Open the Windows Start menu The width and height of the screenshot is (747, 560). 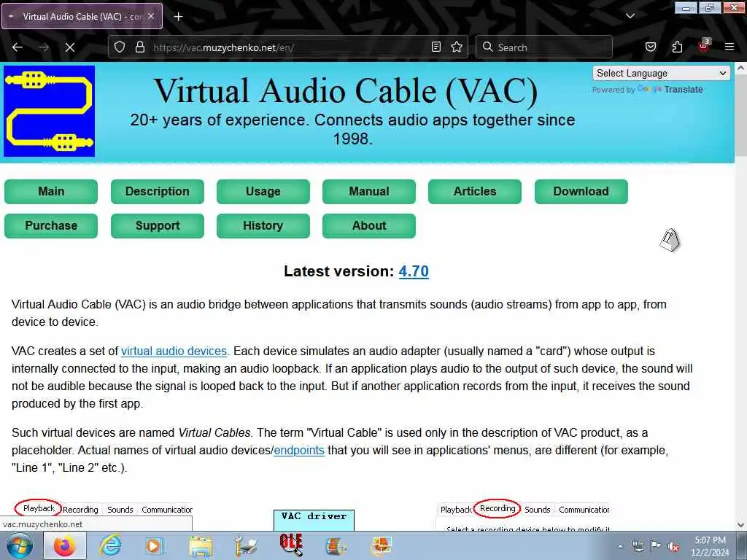coord(20,545)
